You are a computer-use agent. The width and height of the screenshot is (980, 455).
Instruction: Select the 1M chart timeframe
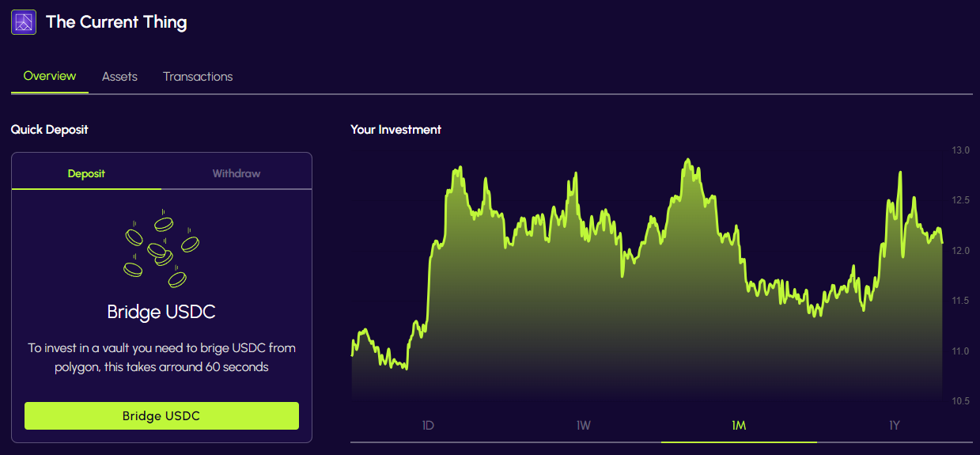pos(739,426)
